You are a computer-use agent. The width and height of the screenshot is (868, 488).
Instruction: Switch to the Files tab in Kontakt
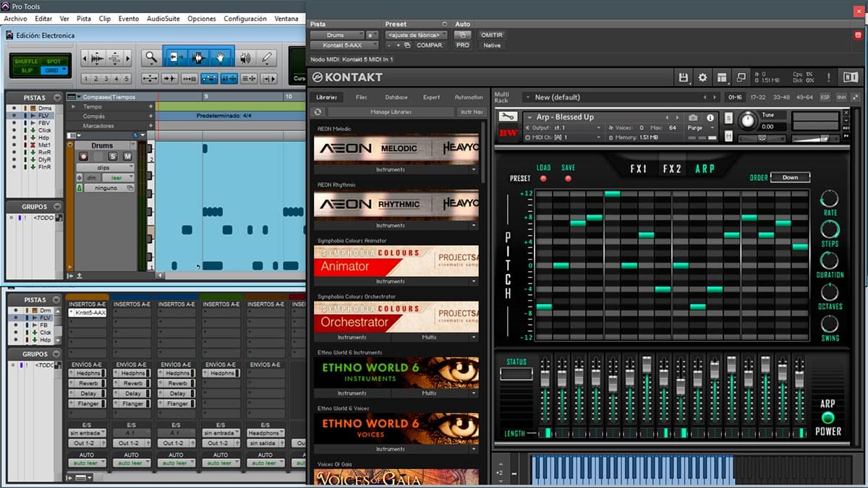coord(361,97)
